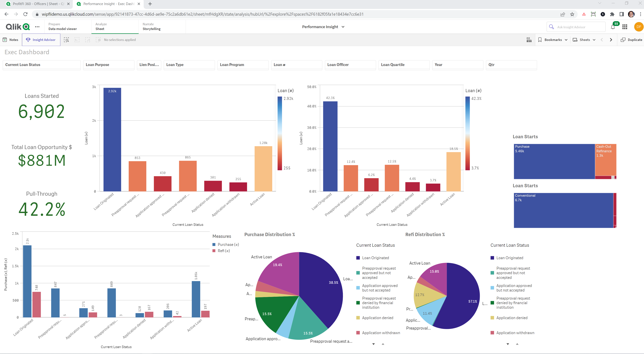Viewport: 644px width, 354px height.
Task: Click the notifications bell icon
Action: pyautogui.click(x=612, y=27)
